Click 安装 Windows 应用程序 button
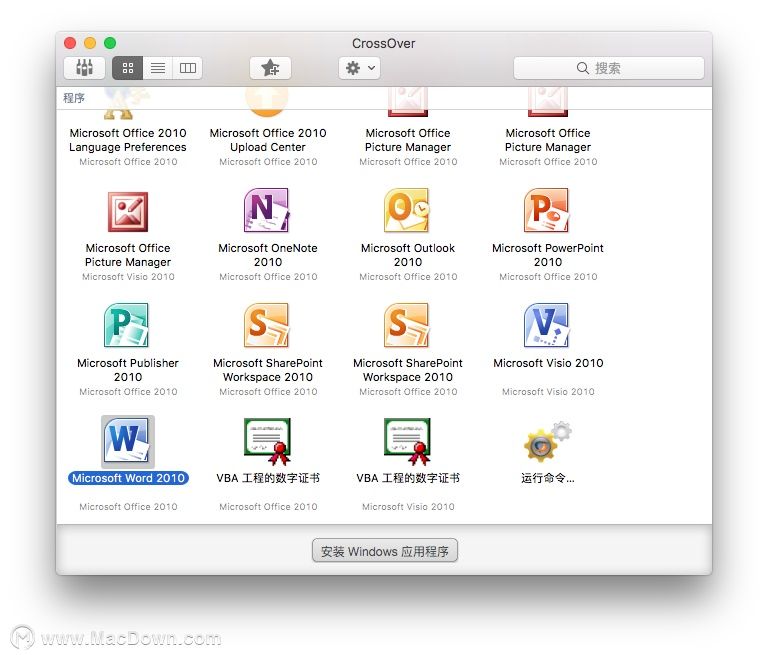This screenshot has width=768, height=655. pyautogui.click(x=385, y=551)
